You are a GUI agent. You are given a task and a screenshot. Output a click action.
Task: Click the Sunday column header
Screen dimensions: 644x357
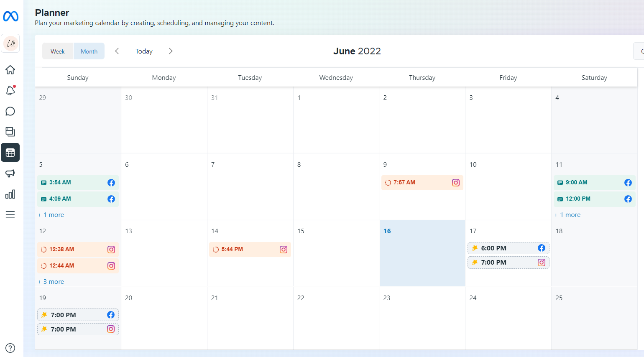[x=78, y=78]
